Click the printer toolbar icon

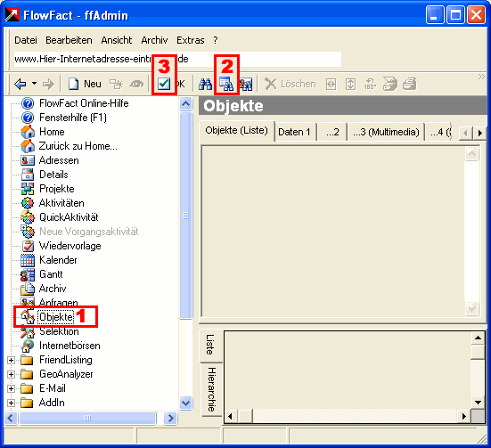(410, 84)
